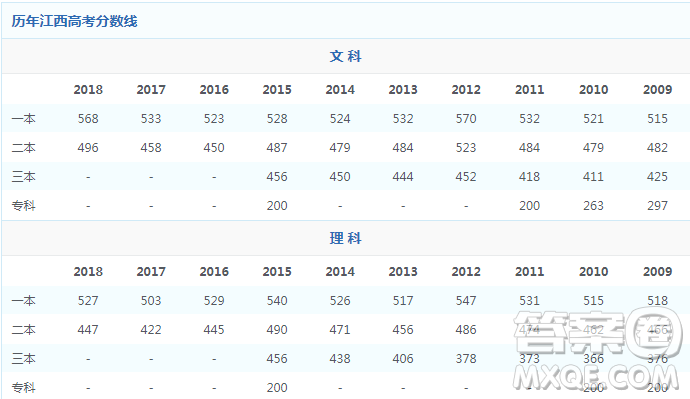
Task: Click 理科 二本 2012 score 486
Action: pos(466,329)
